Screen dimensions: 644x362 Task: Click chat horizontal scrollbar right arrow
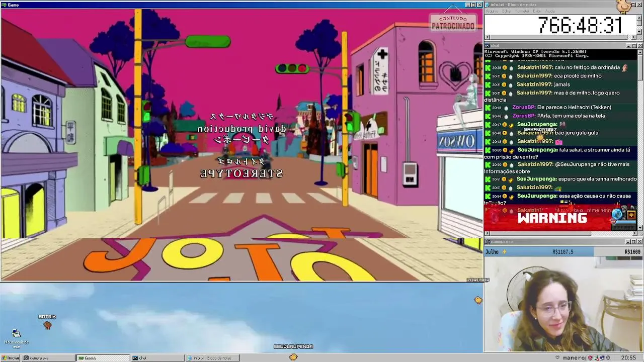click(x=635, y=233)
